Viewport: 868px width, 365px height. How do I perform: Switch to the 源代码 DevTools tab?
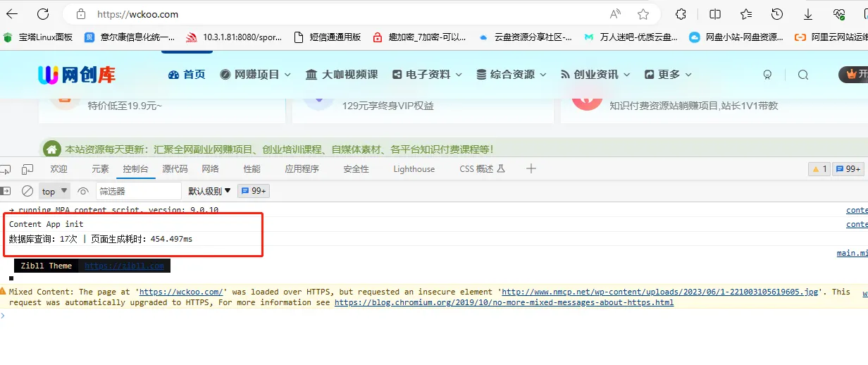(175, 169)
